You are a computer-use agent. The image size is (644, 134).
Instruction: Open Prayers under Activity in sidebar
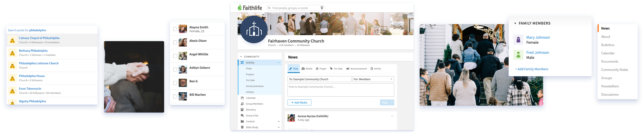[250, 74]
